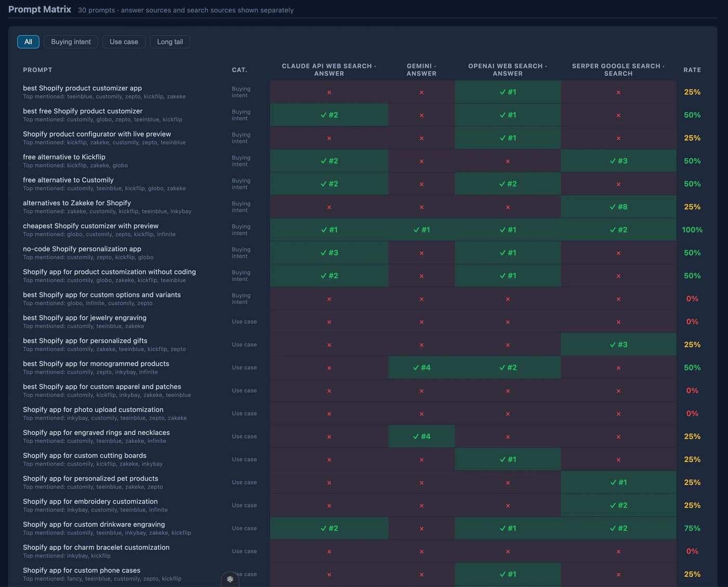This screenshot has width=728, height=587.
Task: Click the 75% rate for 'custom drinkware engraving'
Action: (x=692, y=528)
